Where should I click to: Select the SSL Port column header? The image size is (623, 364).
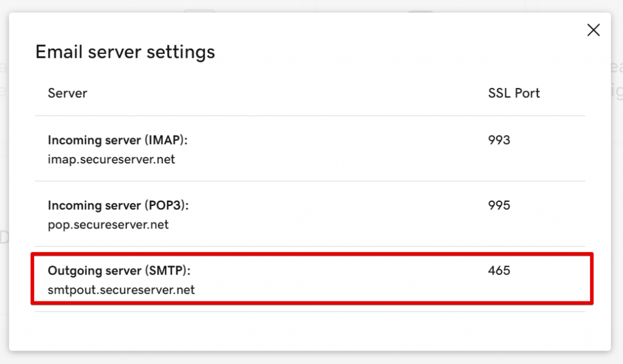(x=513, y=93)
